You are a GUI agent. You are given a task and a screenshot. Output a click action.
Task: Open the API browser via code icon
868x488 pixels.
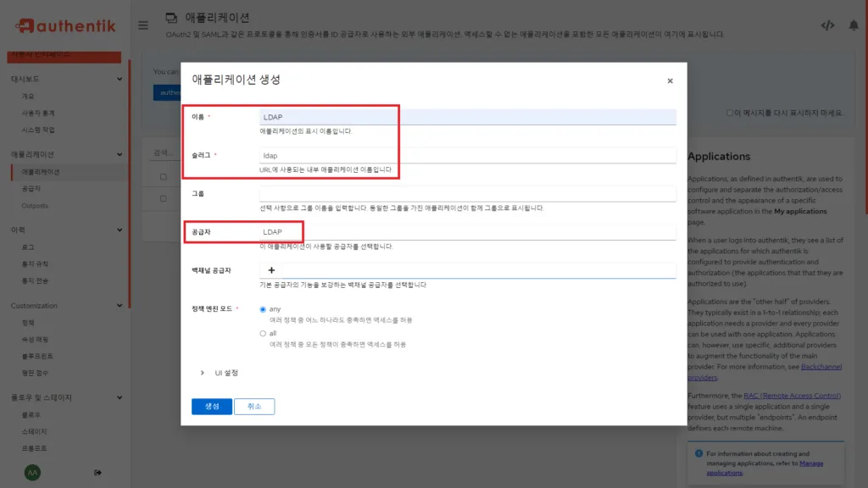point(828,25)
